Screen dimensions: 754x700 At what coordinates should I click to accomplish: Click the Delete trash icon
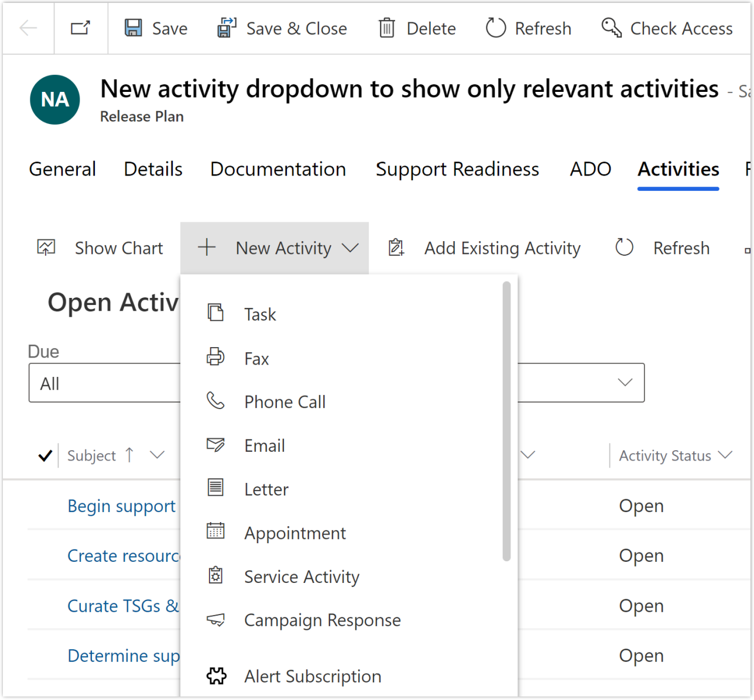(386, 28)
